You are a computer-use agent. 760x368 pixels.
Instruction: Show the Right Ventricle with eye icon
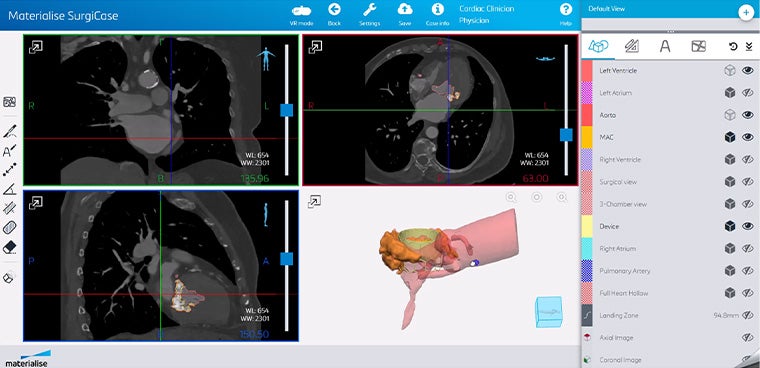(748, 160)
